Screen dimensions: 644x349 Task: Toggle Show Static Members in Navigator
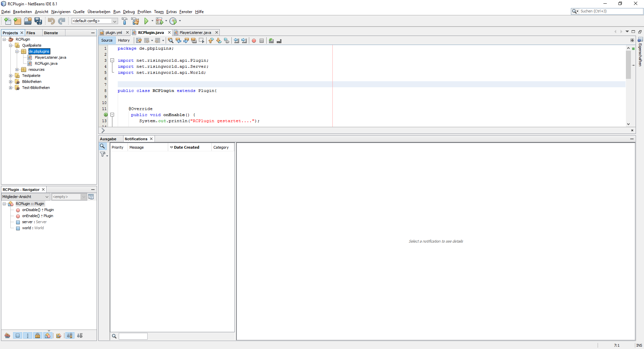pos(28,336)
